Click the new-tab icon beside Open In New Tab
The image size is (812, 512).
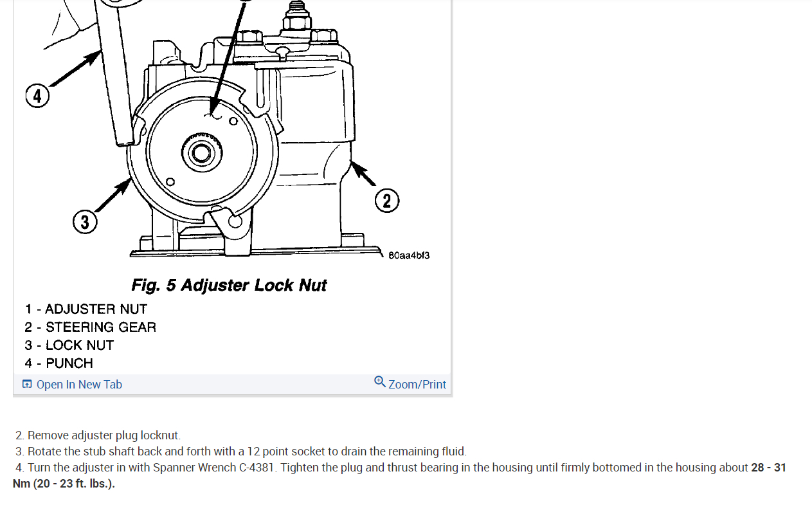tap(27, 384)
